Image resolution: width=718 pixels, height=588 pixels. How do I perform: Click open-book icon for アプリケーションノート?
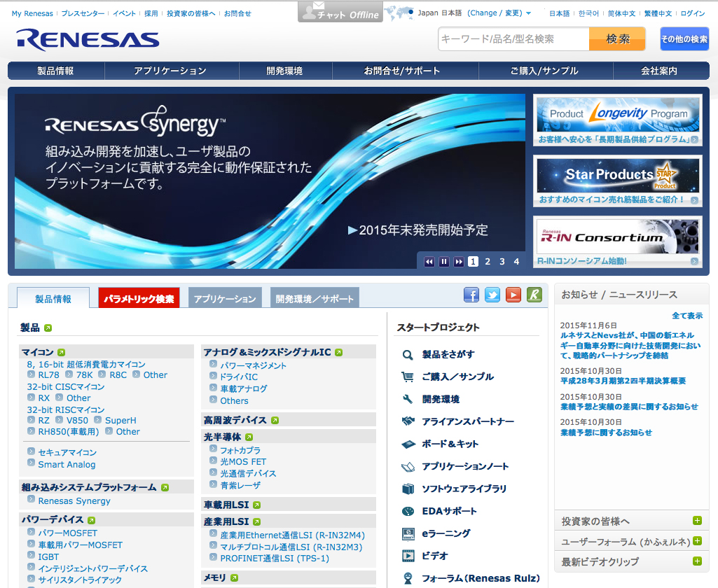click(408, 467)
